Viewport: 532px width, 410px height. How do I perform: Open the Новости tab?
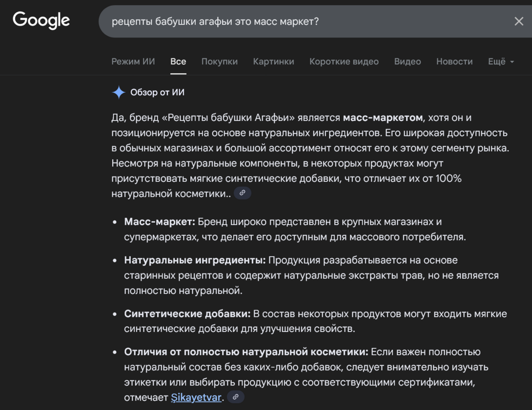point(454,61)
